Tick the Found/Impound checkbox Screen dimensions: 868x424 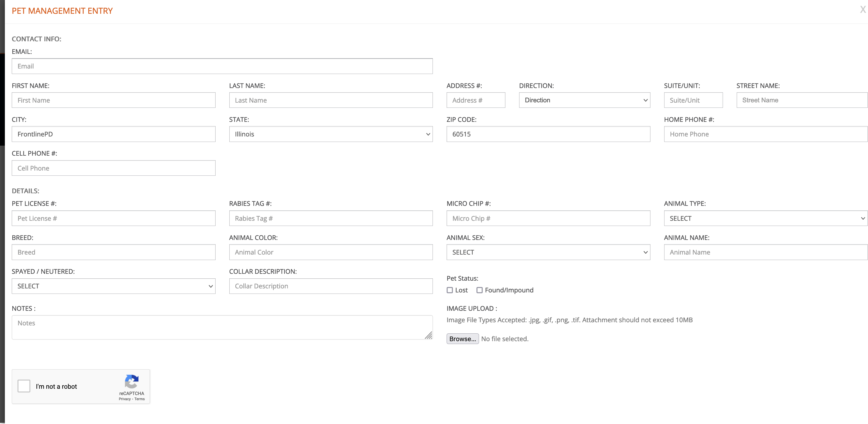[479, 290]
